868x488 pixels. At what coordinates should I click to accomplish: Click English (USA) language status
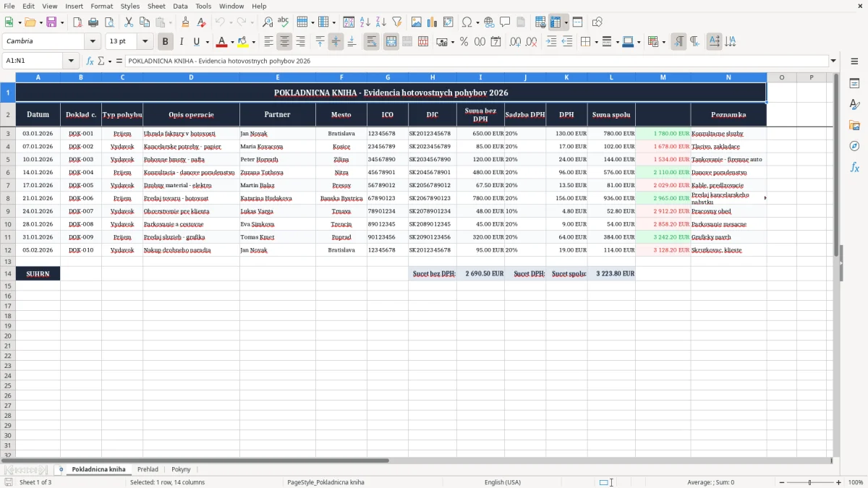(502, 482)
